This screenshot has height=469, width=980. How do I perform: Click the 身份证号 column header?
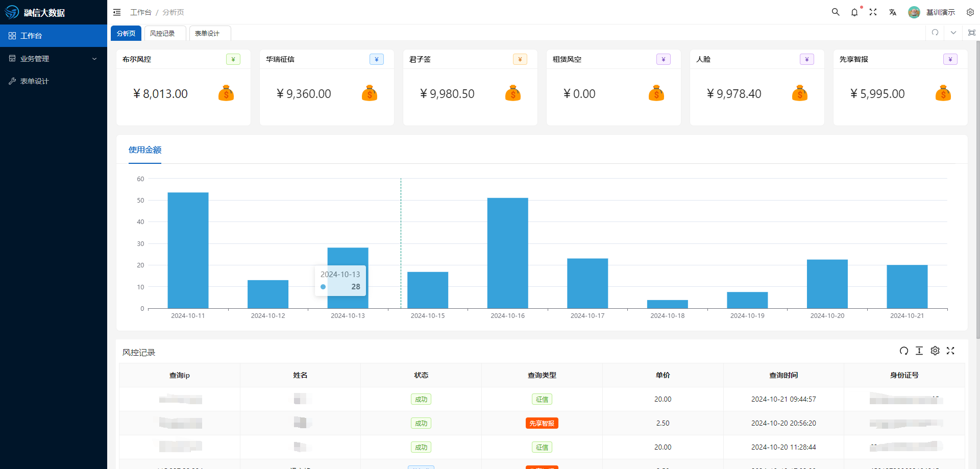[x=904, y=375]
